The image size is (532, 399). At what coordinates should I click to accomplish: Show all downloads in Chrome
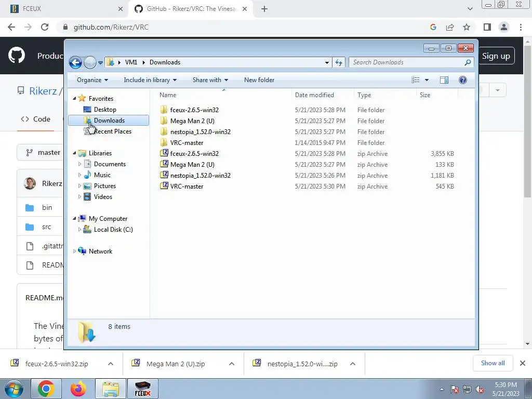click(x=493, y=363)
